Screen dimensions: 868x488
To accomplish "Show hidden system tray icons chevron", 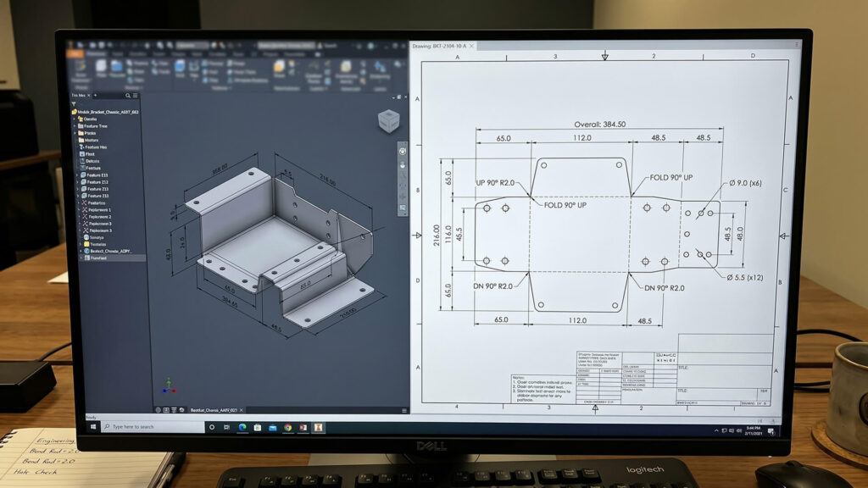I will [716, 430].
